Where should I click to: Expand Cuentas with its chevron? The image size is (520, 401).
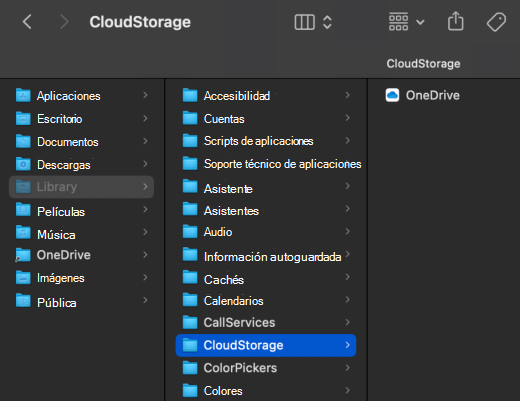pos(348,118)
